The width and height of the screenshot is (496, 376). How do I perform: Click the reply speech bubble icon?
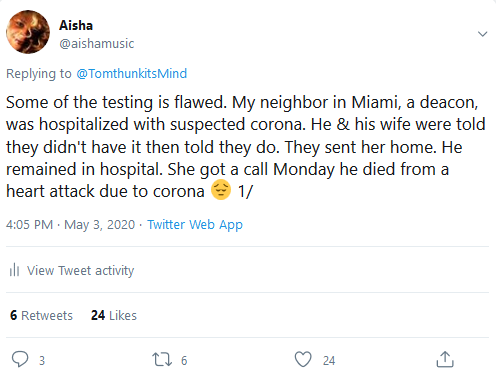coord(20,359)
